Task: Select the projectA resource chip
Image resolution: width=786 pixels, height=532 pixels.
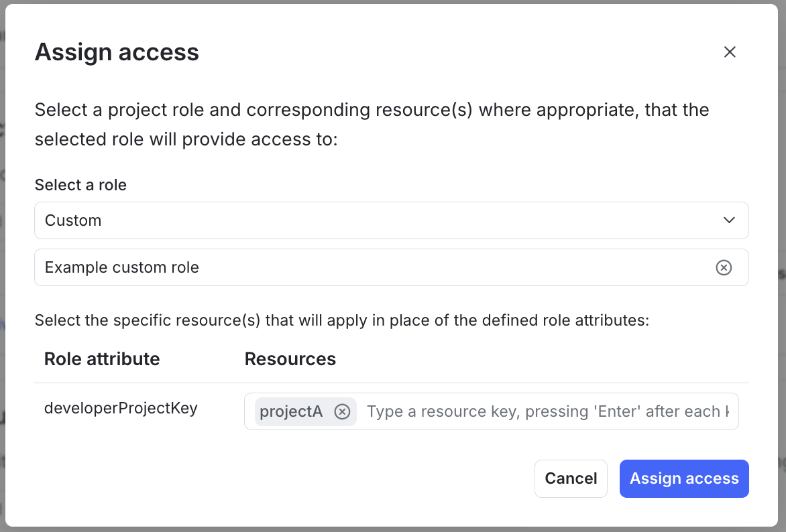Action: pyautogui.click(x=291, y=411)
